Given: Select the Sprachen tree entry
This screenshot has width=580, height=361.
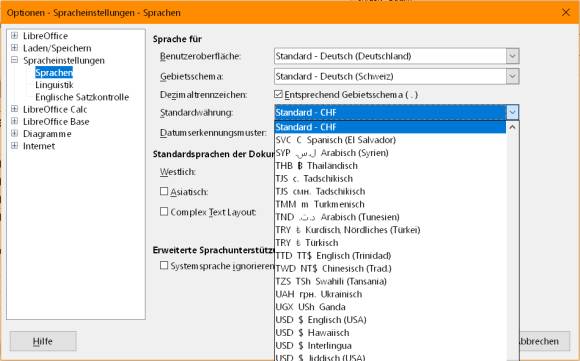Looking at the screenshot, I should pos(54,72).
